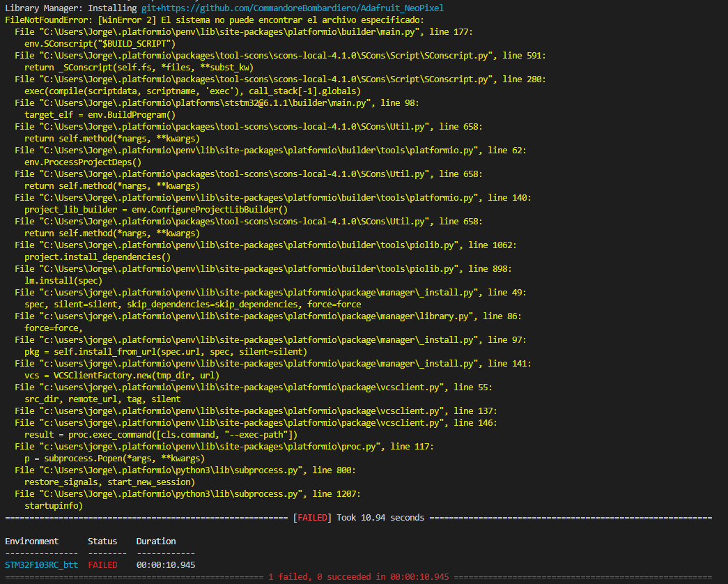Open the Adafruit_NeoPixel GitHub repository link
Viewport: 728px width, 584px height.
293,8
